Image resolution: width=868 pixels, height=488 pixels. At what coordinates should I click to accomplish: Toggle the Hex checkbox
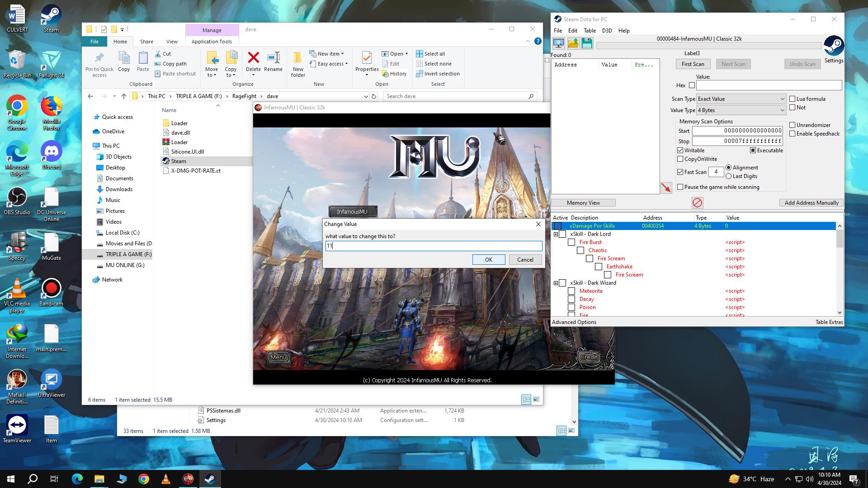coord(692,85)
